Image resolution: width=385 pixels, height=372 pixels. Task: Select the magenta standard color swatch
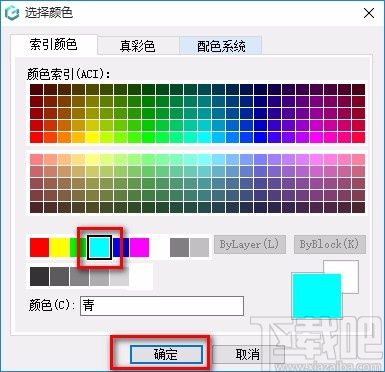coord(139,247)
